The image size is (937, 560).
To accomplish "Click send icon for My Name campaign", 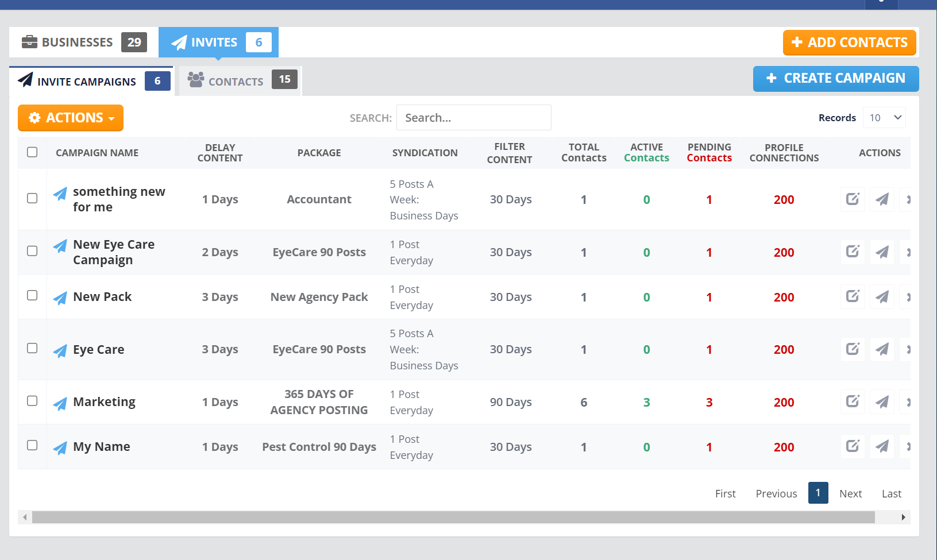I will (882, 446).
